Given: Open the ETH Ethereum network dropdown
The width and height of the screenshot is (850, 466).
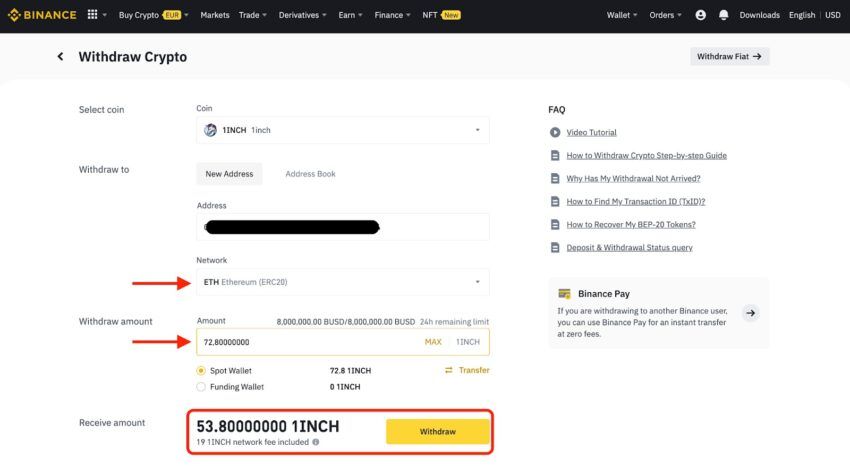Looking at the screenshot, I should (x=343, y=282).
